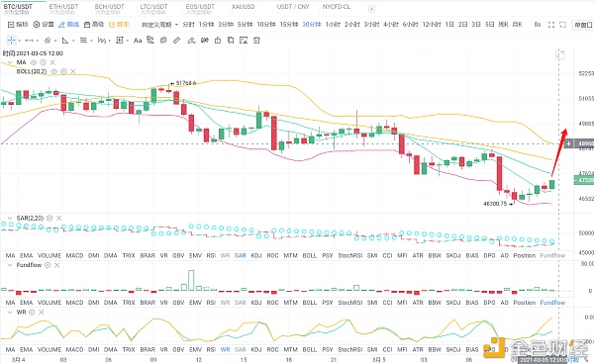This screenshot has width=594, height=364.
Task: Switch to the LTC/USDT tab
Action: tap(153, 9)
